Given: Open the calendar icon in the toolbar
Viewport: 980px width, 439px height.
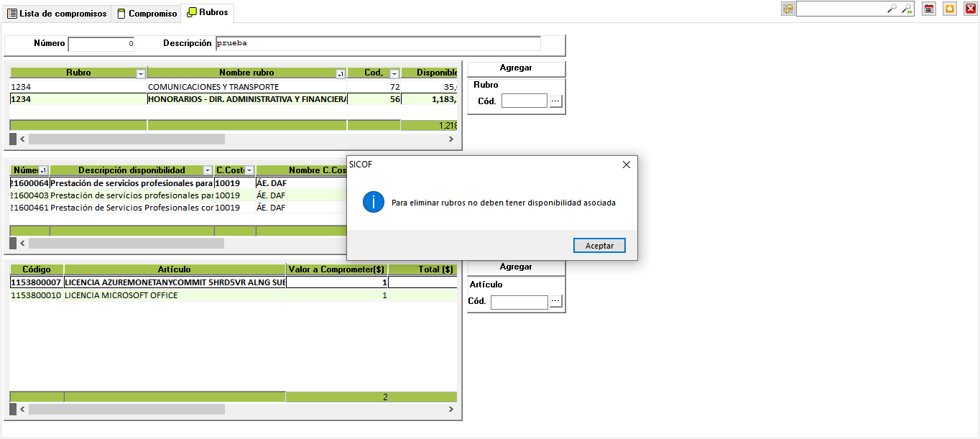Looking at the screenshot, I should pyautogui.click(x=929, y=9).
